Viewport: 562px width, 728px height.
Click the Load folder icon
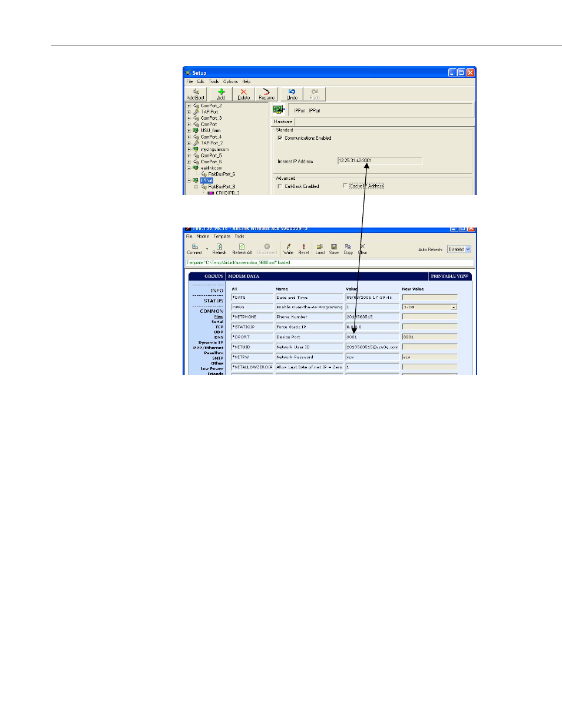point(319,249)
